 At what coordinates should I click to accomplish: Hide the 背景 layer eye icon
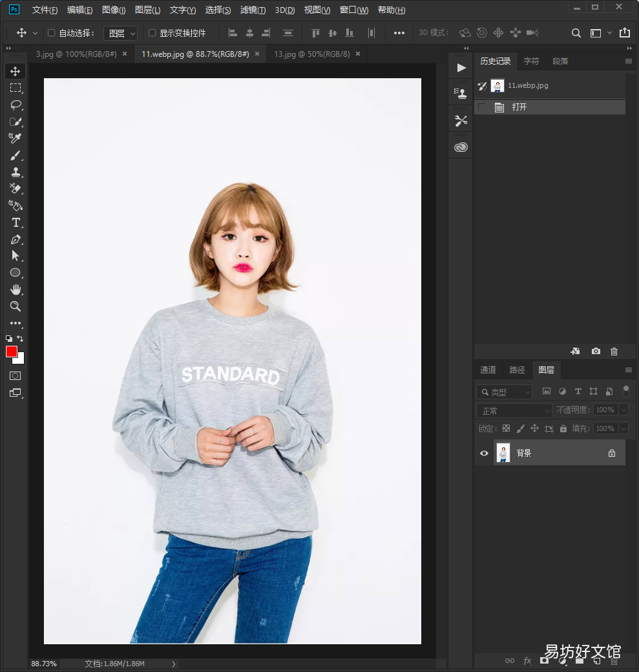[484, 453]
